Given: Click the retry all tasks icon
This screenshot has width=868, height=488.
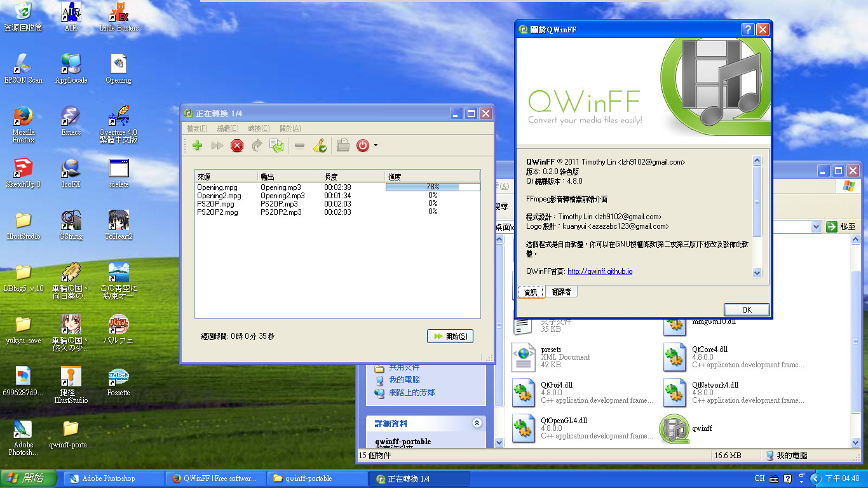Looking at the screenshot, I should point(277,146).
